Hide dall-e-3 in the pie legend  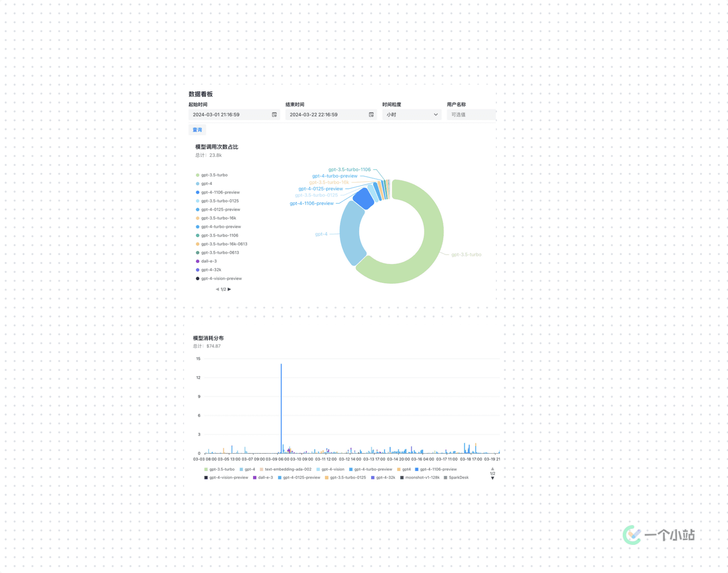click(209, 261)
